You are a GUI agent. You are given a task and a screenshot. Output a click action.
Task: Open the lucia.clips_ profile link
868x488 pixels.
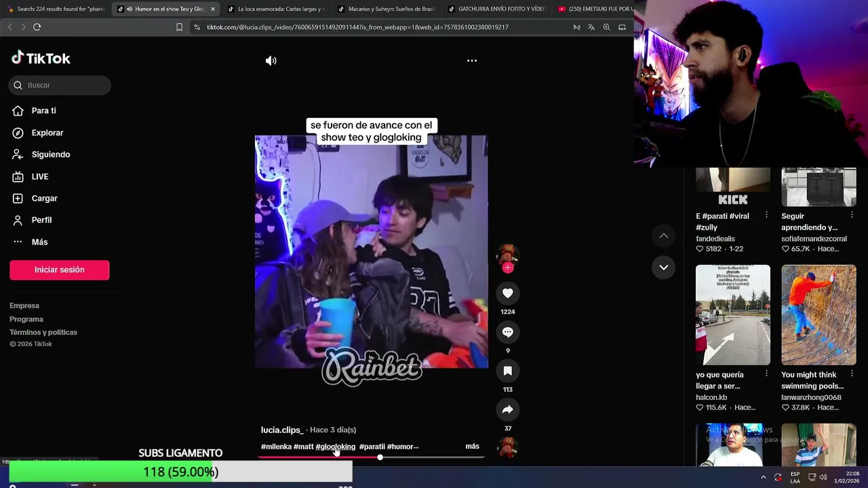[x=282, y=430]
